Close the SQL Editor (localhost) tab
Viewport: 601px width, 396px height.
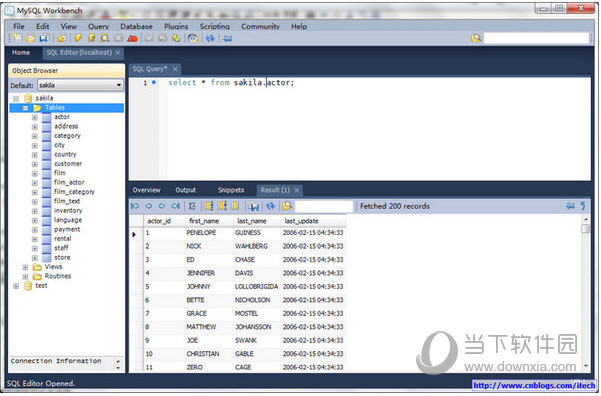[x=118, y=53]
